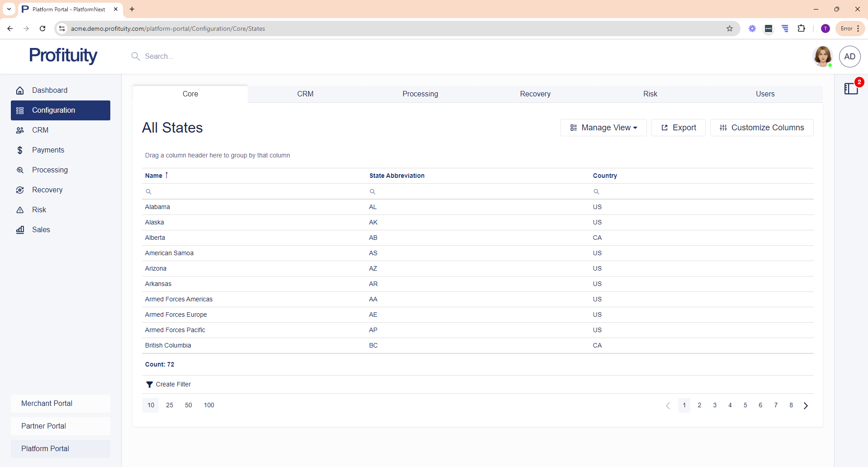This screenshot has height=467, width=868.
Task: Go to next page using right chevron
Action: (x=806, y=405)
